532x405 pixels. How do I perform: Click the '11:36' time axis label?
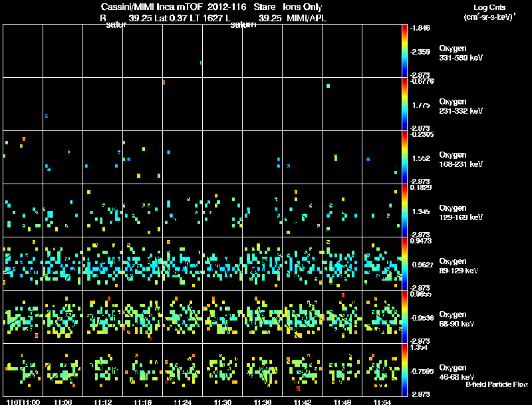pyautogui.click(x=263, y=402)
